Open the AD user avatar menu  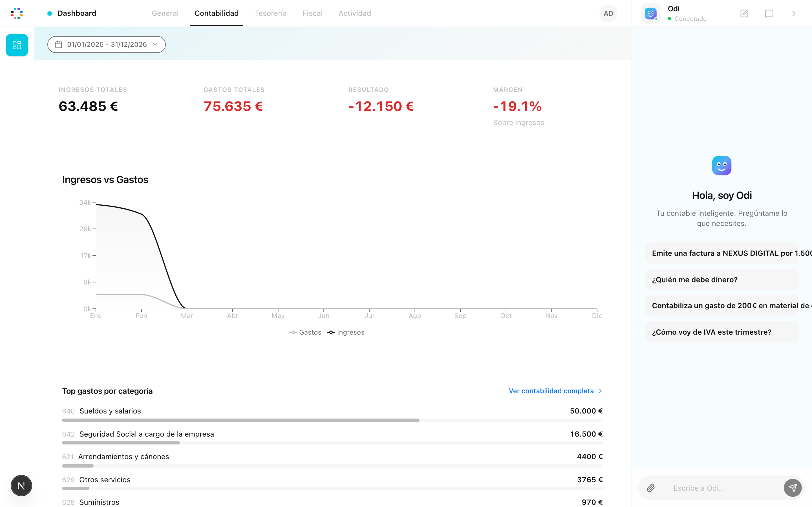(x=608, y=14)
